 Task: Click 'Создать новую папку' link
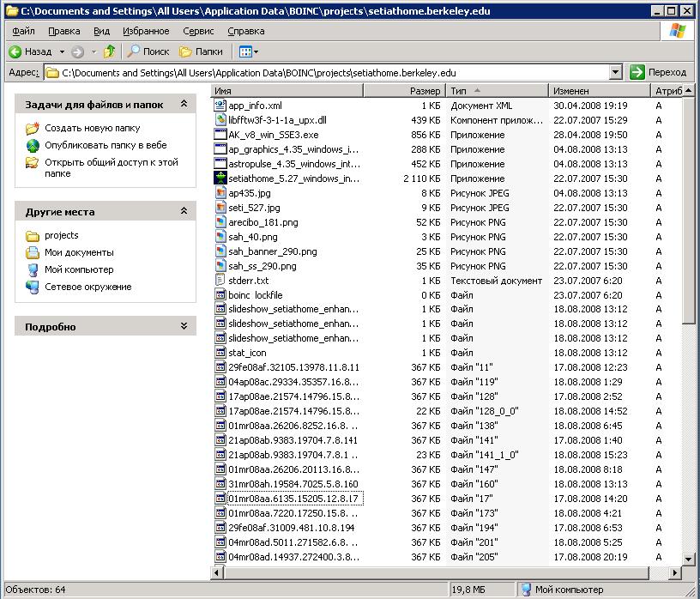[92, 128]
